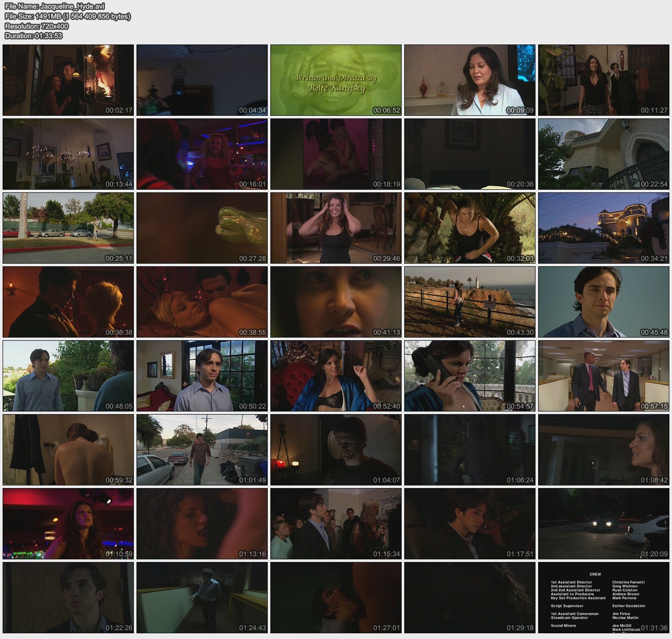Click the man walking on street thumbnail 01:01:49
672x639 pixels.
(202, 450)
